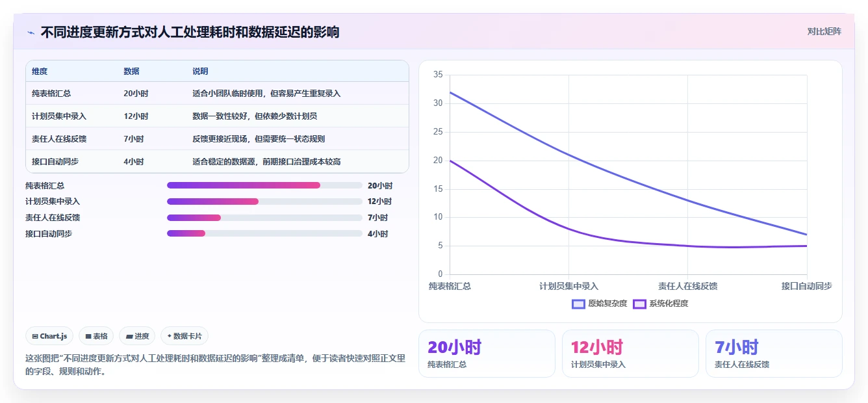Click the 20小时 value beside first progress bar
Image resolution: width=868 pixels, height=403 pixels.
380,185
